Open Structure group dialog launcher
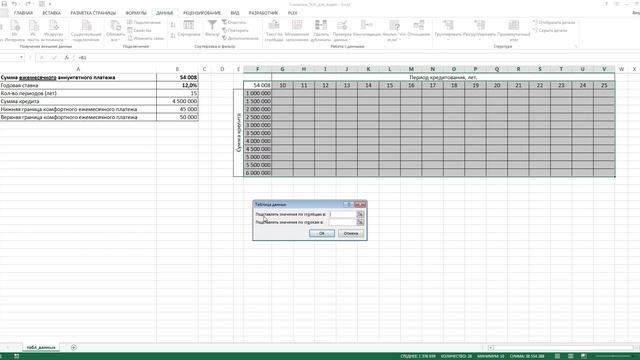The width and height of the screenshot is (640, 360). coord(576,46)
